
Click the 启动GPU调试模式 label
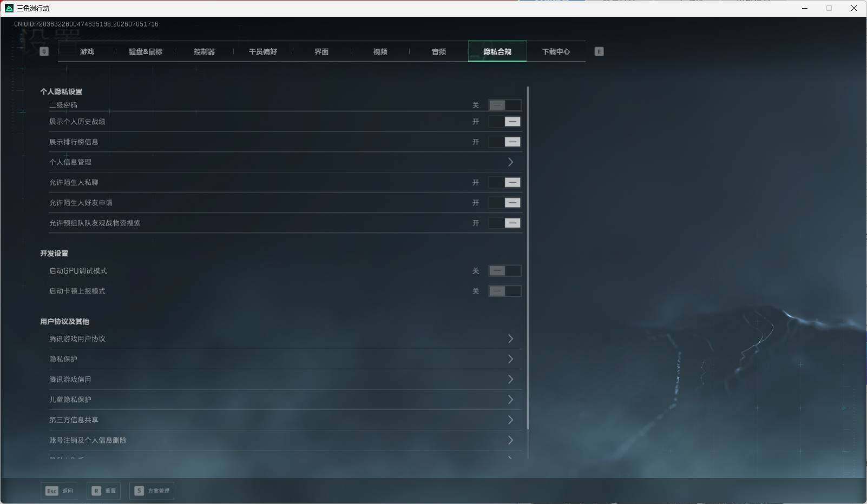click(78, 270)
